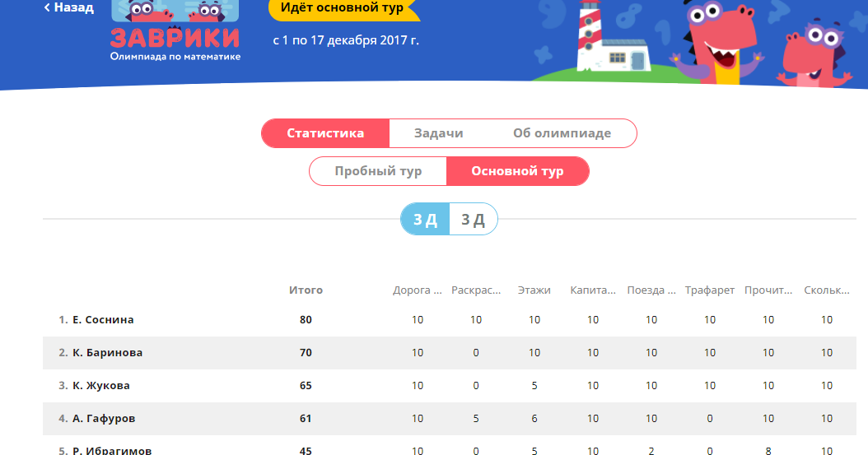The height and width of the screenshot is (455, 868).
Task: Click the Итого column header
Action: coord(306,290)
